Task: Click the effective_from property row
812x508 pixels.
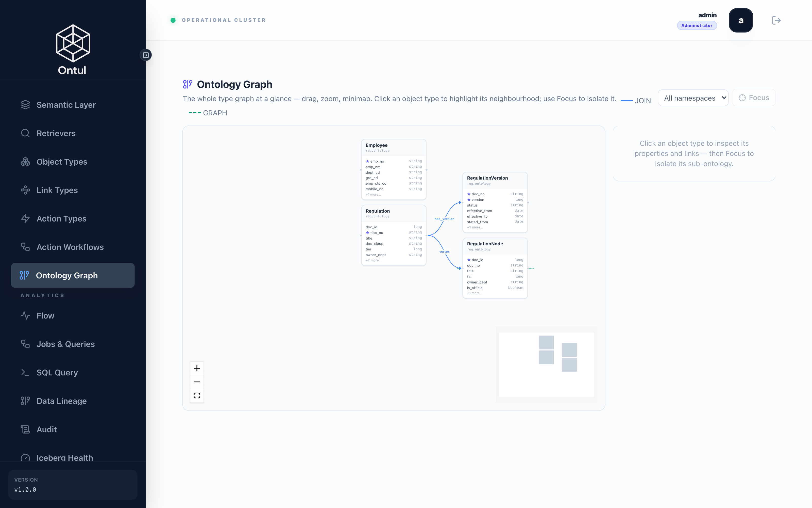Action: coord(495,211)
